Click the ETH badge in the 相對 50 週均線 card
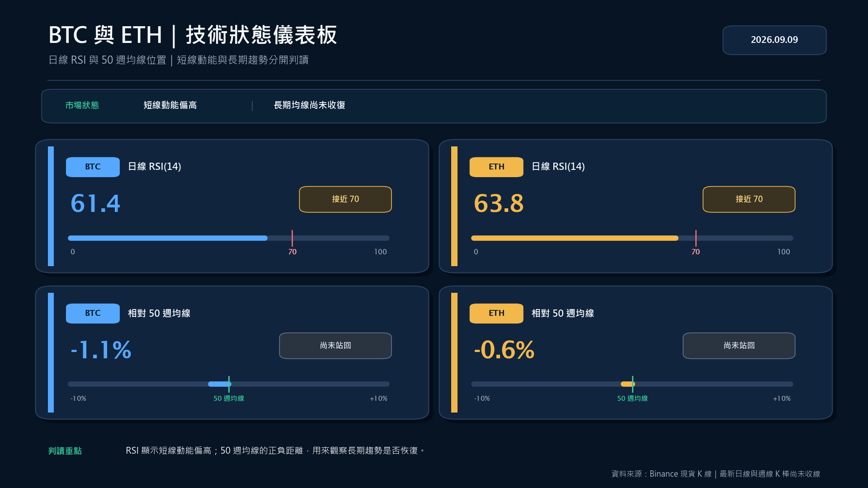 (x=496, y=313)
